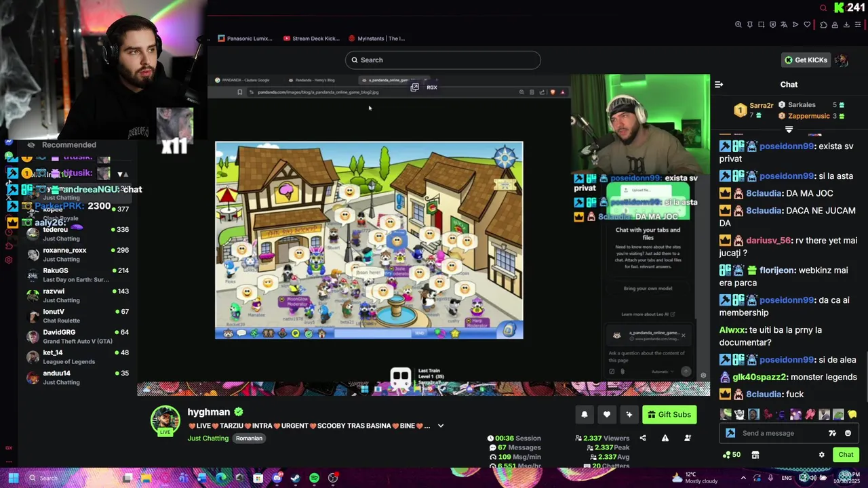
Task: Open the ad blocker shield icon
Action: (x=772, y=24)
